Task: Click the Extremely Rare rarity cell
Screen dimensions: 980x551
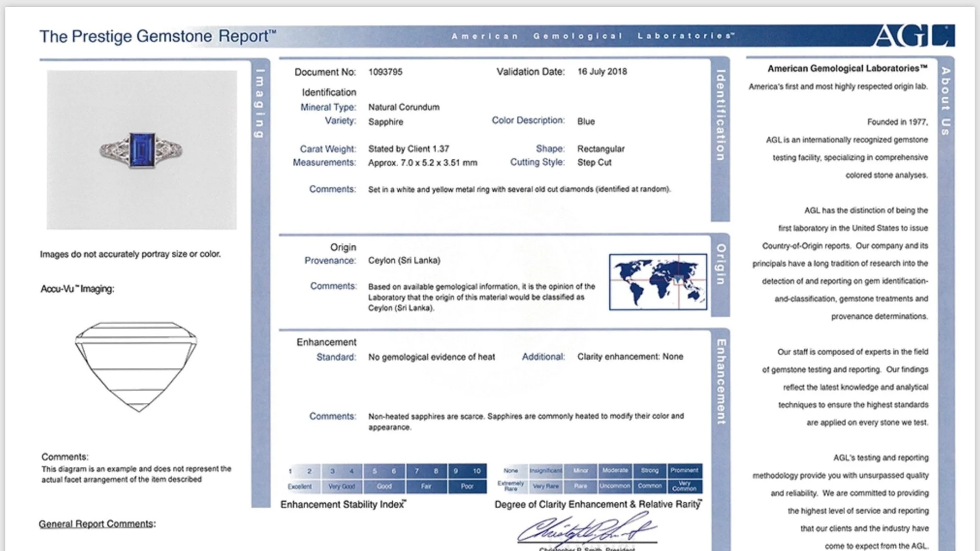Action: [x=511, y=486]
